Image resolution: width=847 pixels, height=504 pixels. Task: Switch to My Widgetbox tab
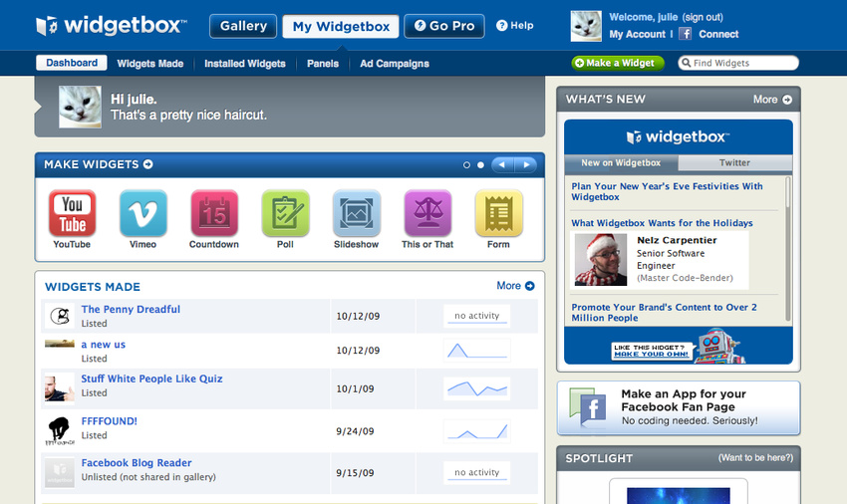[x=341, y=27]
